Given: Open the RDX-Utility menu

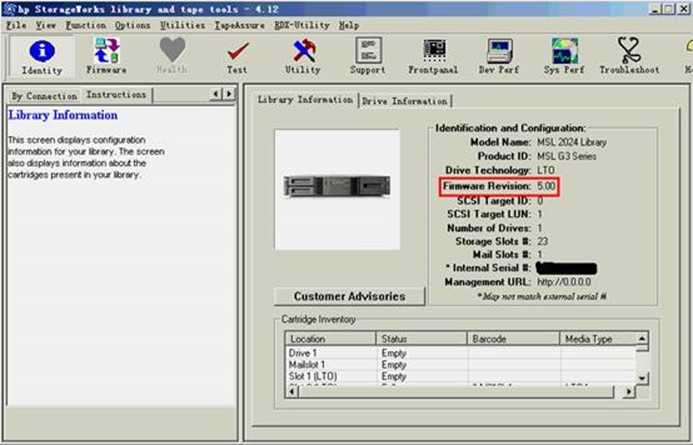Looking at the screenshot, I should click(x=302, y=26).
